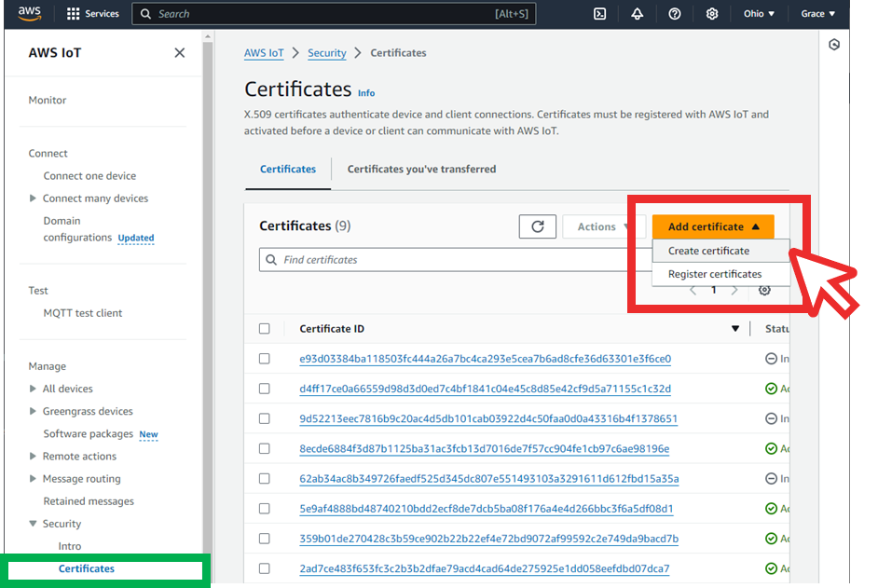This screenshot has width=878, height=588.
Task: Select certificate e93d03384ba1 checkbox
Action: (x=265, y=359)
